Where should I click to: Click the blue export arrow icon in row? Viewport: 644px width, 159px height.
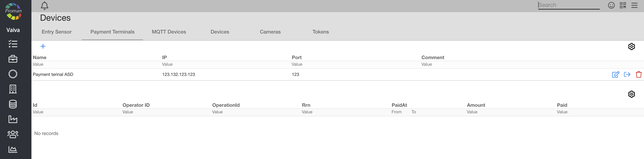(627, 74)
